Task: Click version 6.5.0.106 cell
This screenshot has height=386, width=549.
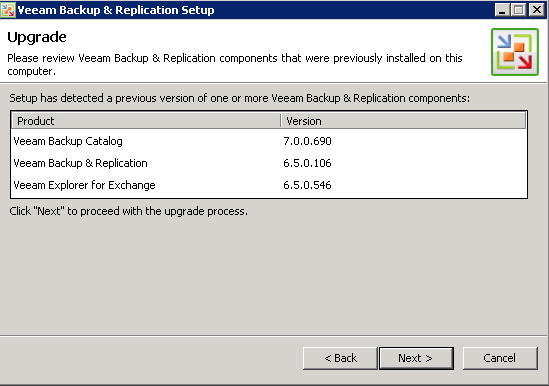Action: [x=307, y=163]
